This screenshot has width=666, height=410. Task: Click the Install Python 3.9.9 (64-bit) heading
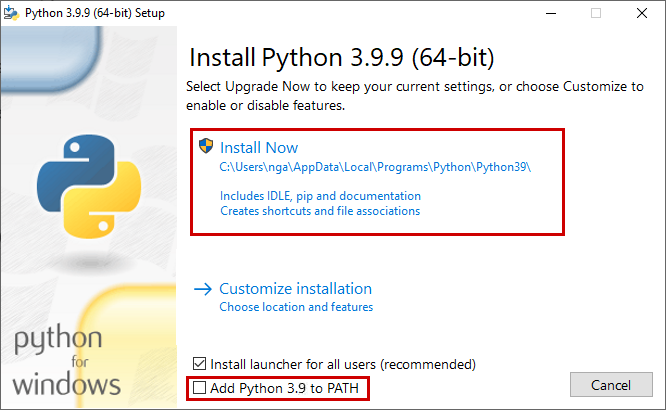341,57
